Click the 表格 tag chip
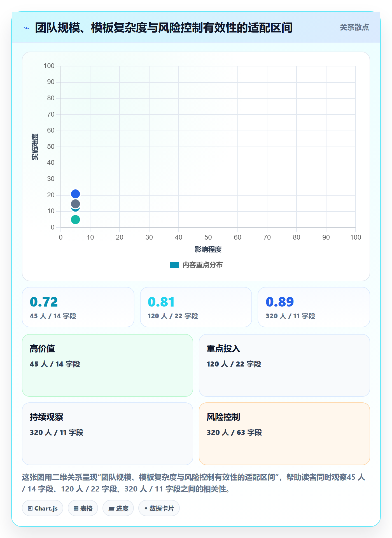 coord(83,508)
